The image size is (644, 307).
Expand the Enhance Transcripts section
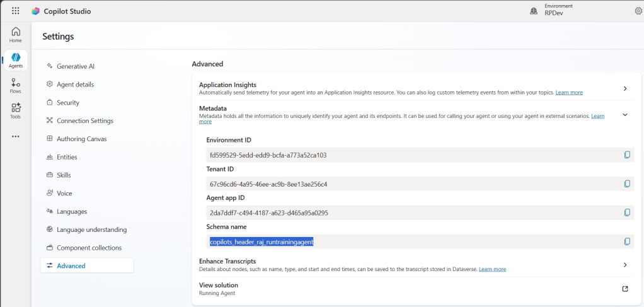coord(625,265)
